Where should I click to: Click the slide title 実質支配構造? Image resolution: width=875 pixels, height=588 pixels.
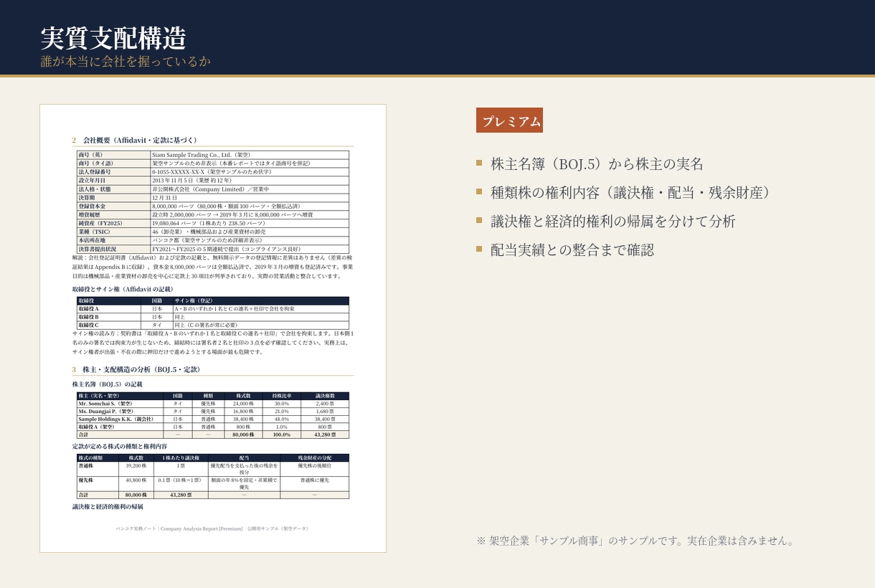[113, 37]
